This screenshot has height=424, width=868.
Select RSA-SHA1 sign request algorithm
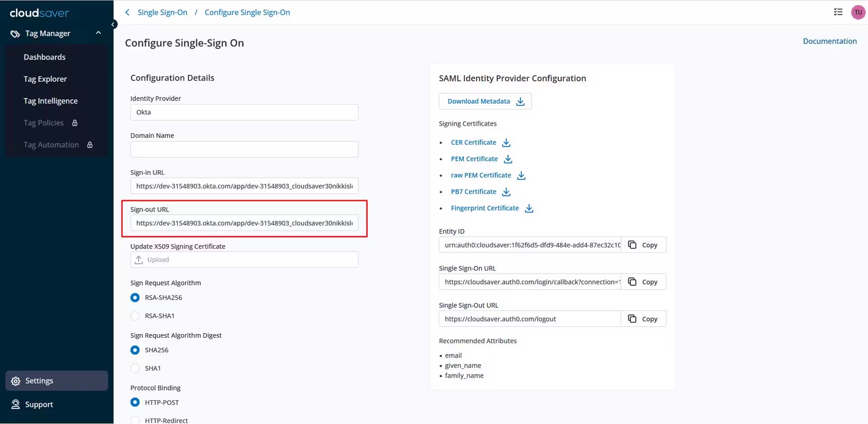point(135,316)
